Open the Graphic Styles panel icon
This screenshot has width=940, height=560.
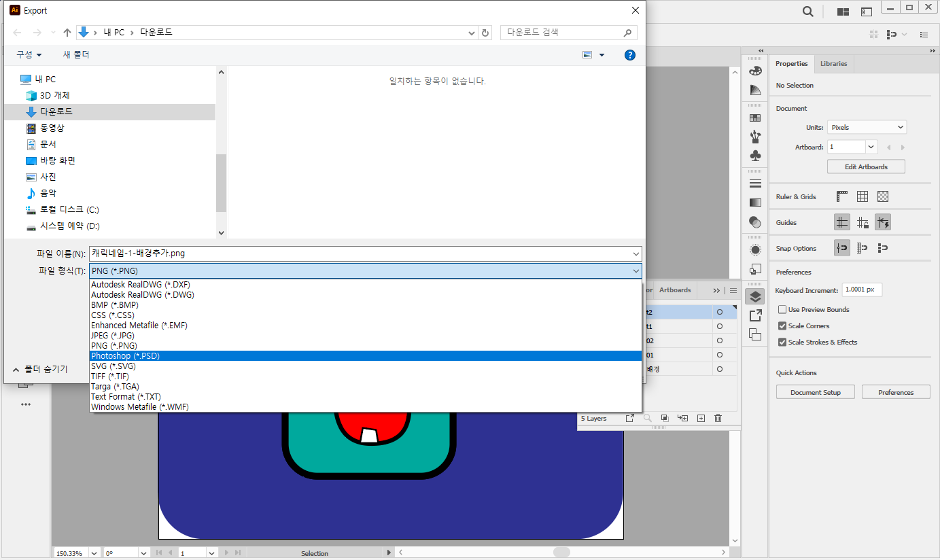(755, 268)
